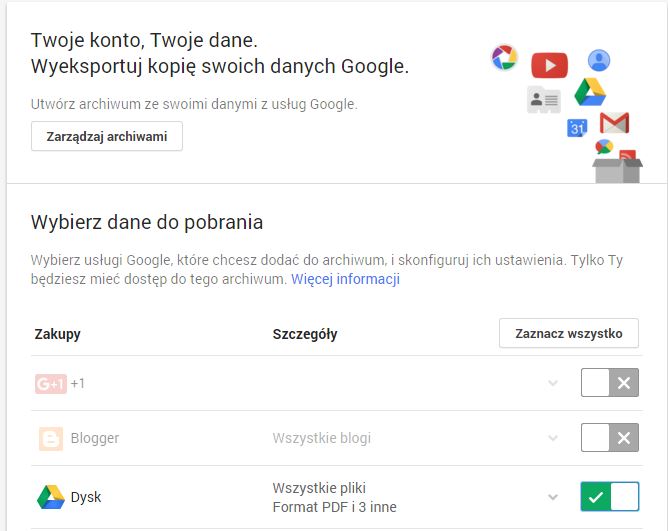
Task: Click the Picasa pinwheel icon
Action: pos(504,57)
